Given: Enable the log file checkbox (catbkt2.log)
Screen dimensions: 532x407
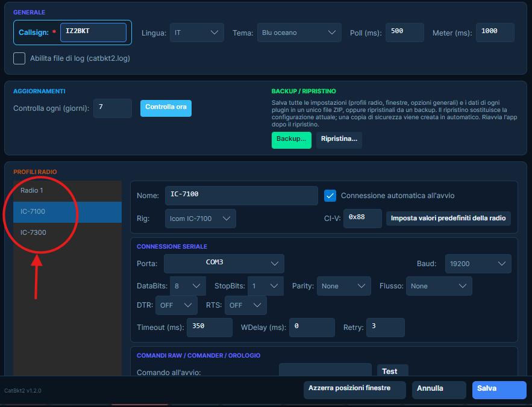Looking at the screenshot, I should pyautogui.click(x=19, y=58).
